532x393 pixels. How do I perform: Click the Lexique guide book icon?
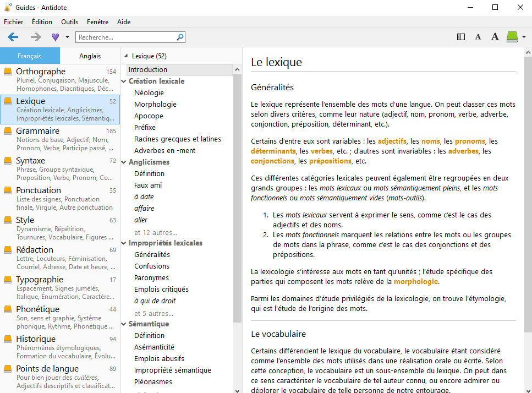[x=8, y=101]
